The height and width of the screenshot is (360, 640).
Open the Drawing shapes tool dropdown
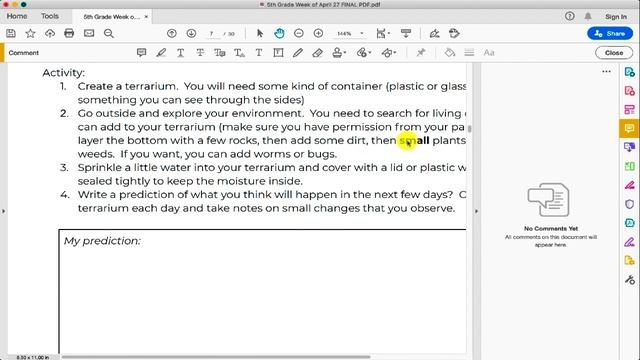(x=388, y=53)
